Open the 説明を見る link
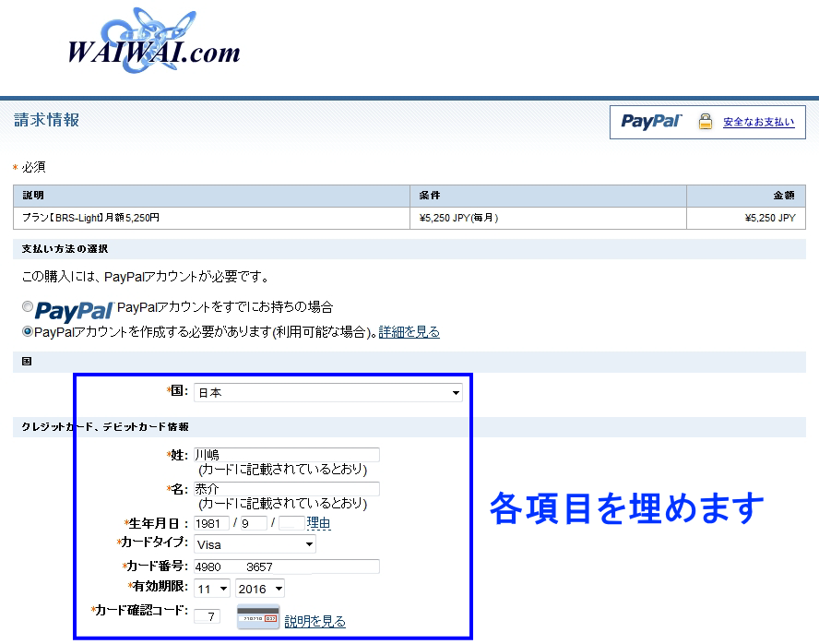 tap(315, 622)
